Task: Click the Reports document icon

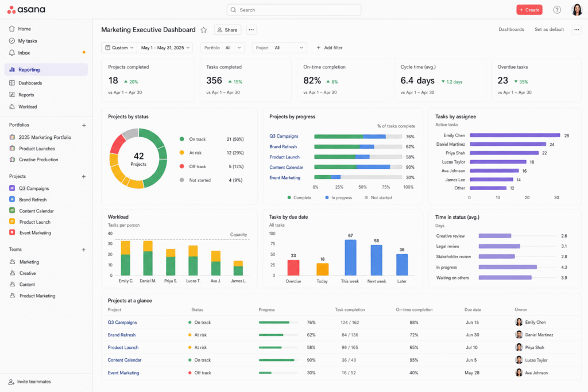Action: [12, 95]
